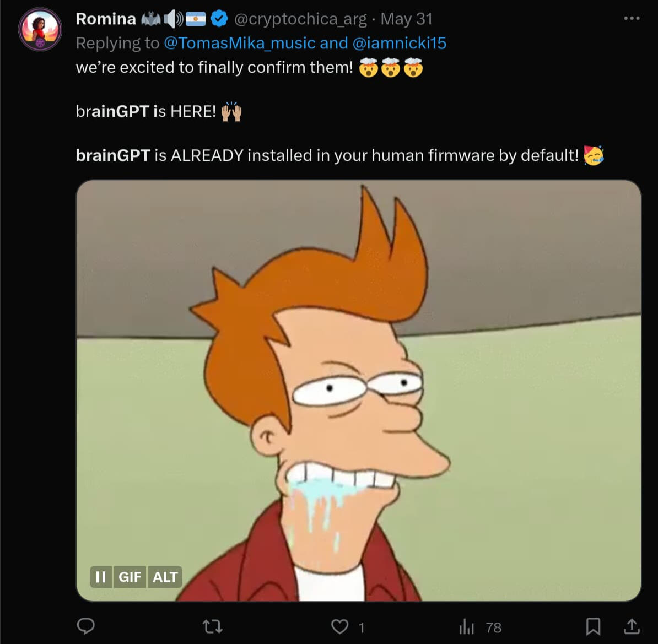Open the Fry cartoon GIF

[358, 386]
